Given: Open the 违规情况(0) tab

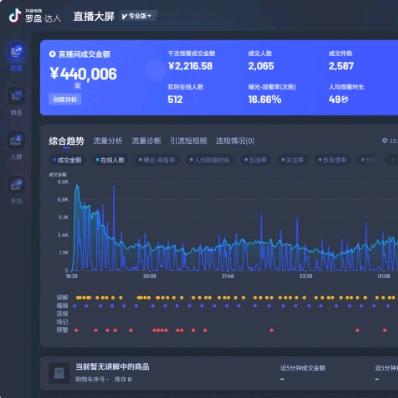Looking at the screenshot, I should click(235, 141).
